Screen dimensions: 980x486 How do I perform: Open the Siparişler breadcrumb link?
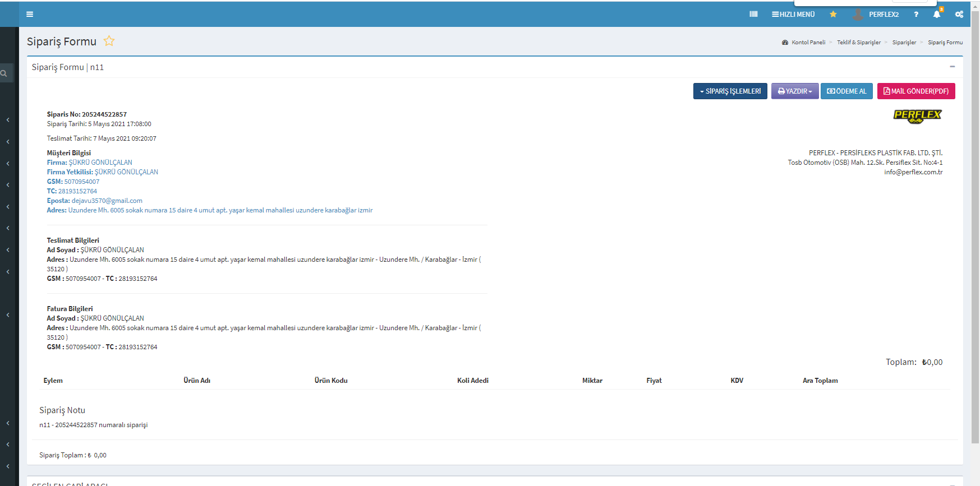click(x=904, y=43)
